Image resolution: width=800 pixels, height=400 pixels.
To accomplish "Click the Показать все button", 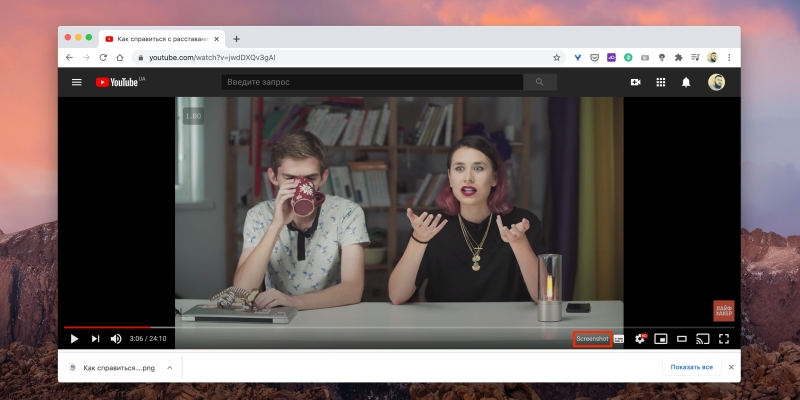I will point(692,367).
